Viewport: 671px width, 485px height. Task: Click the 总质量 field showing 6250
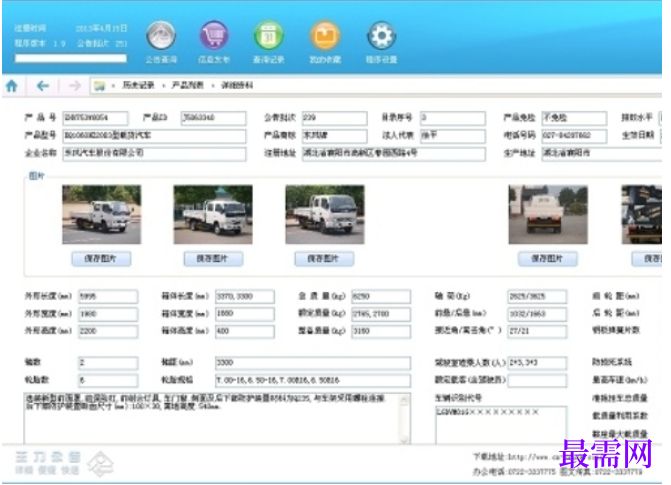point(381,296)
